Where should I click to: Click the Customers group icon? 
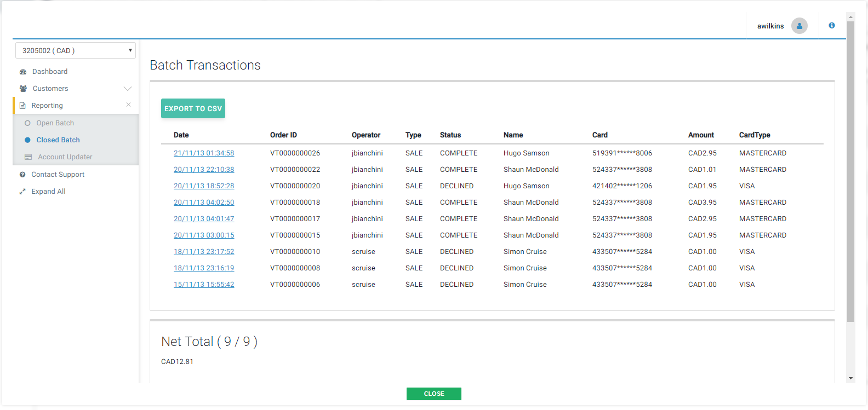point(23,89)
